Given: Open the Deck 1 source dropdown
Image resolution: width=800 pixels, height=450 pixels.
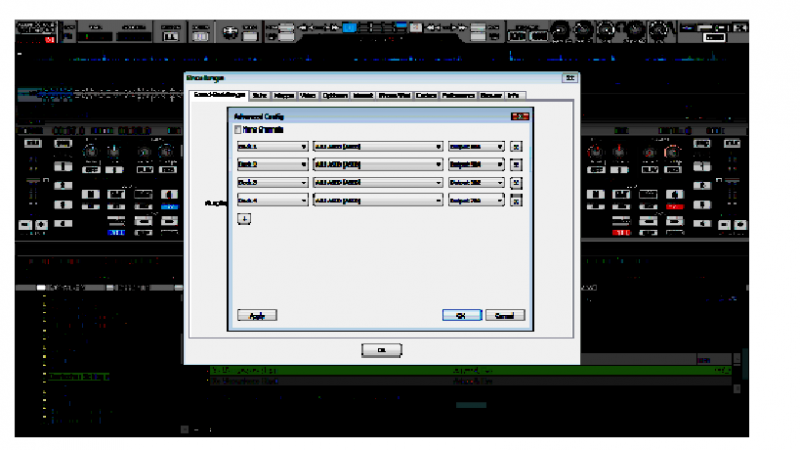Looking at the screenshot, I should (272, 147).
